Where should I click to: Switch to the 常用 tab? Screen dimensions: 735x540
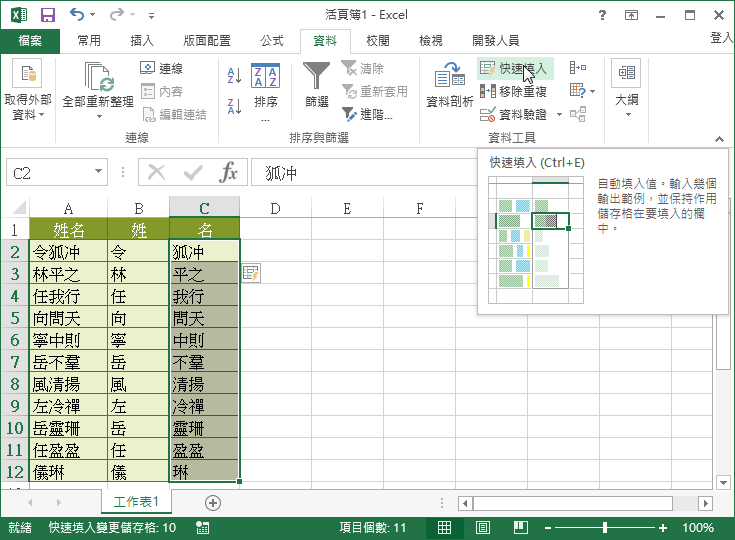[89, 41]
